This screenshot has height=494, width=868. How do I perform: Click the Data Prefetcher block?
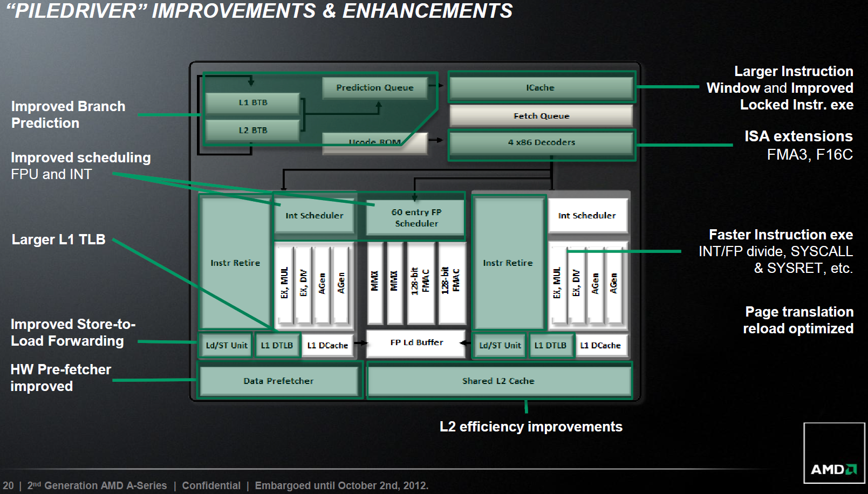tap(278, 381)
